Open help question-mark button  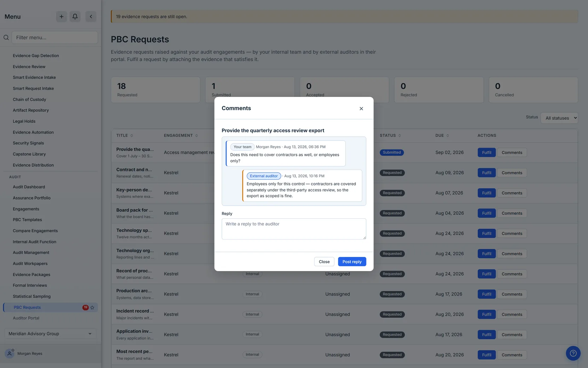point(573,353)
